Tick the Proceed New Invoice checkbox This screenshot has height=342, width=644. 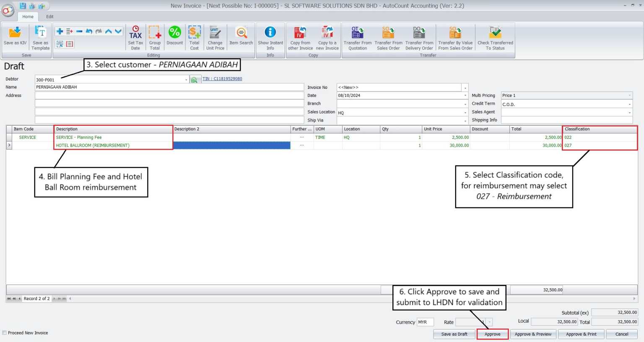click(x=5, y=333)
